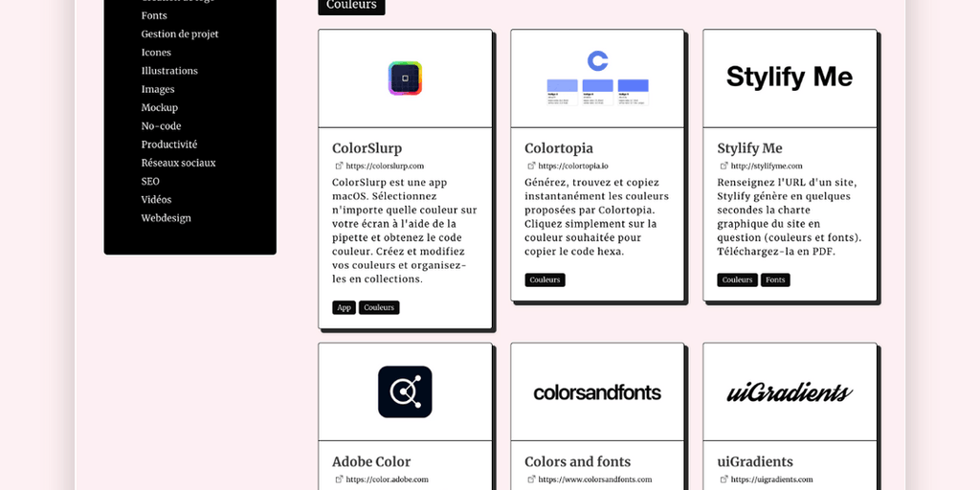Open the https://color.adobe.com link

click(x=387, y=480)
